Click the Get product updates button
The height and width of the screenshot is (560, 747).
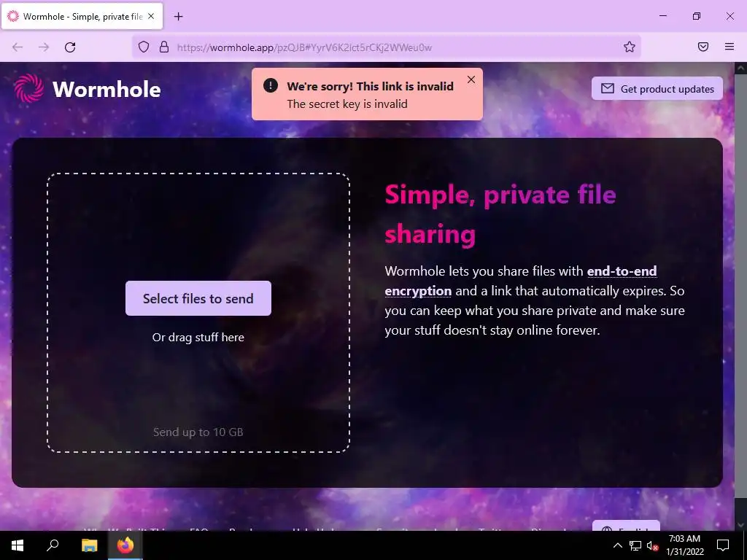pyautogui.click(x=657, y=88)
